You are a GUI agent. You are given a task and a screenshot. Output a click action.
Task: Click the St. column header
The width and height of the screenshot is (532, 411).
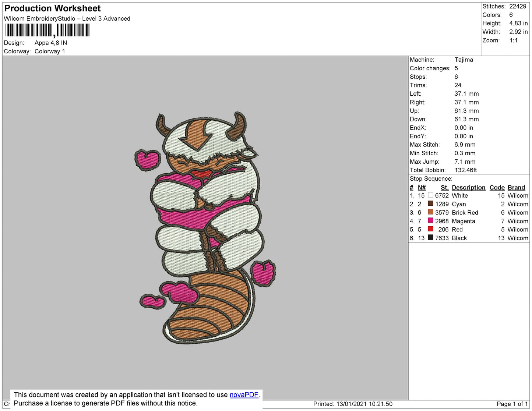445,188
